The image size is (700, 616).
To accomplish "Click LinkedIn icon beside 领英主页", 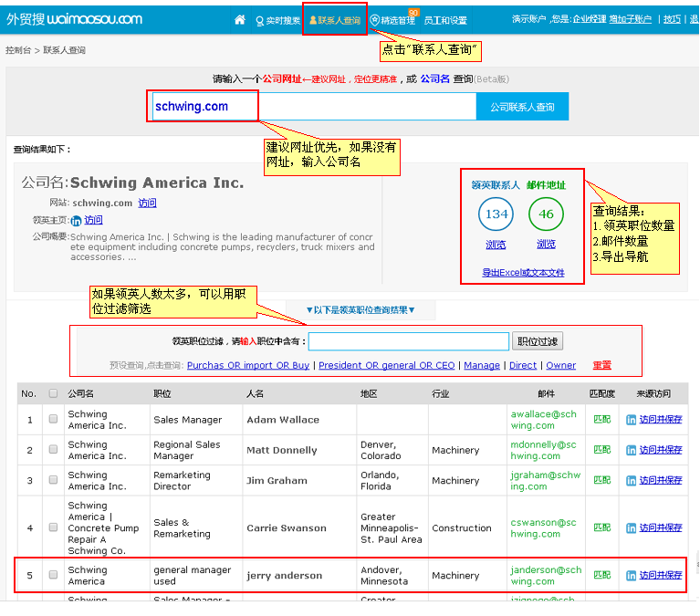I will 76,221.
